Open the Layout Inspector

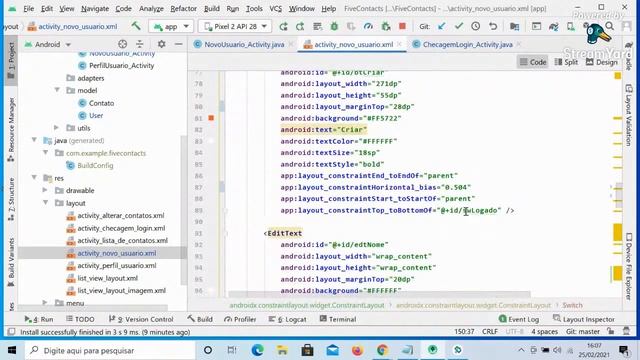[584, 319]
